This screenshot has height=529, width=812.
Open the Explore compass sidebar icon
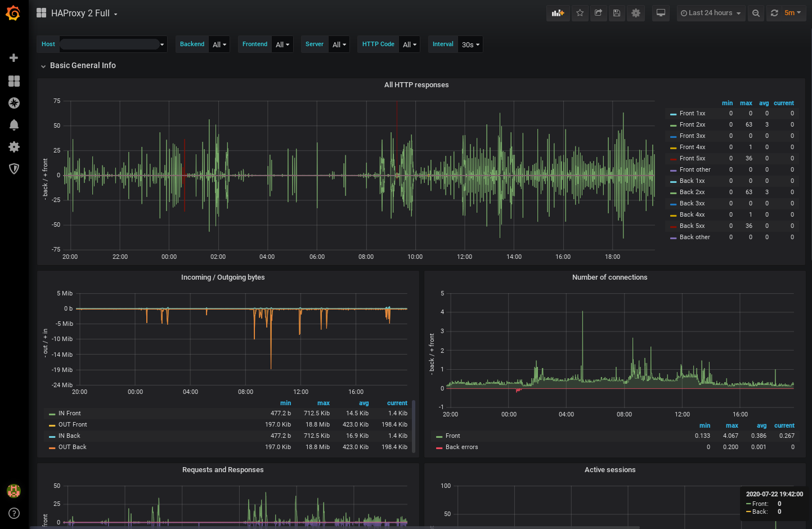coord(14,103)
